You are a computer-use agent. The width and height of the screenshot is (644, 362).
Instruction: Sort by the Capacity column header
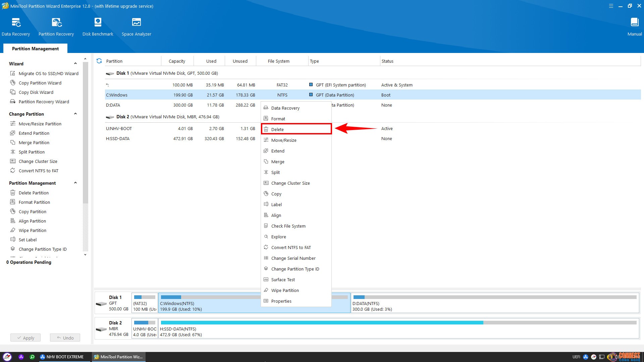[x=177, y=61]
